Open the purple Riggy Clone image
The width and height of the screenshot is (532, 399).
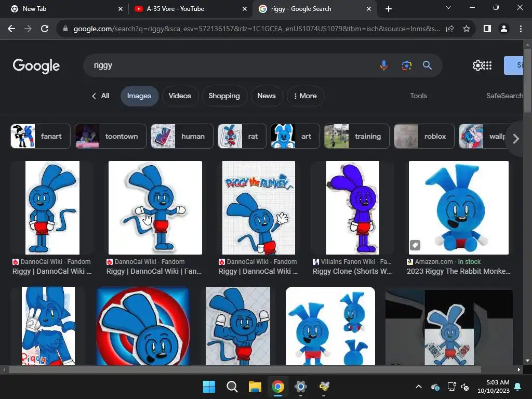[x=353, y=208]
